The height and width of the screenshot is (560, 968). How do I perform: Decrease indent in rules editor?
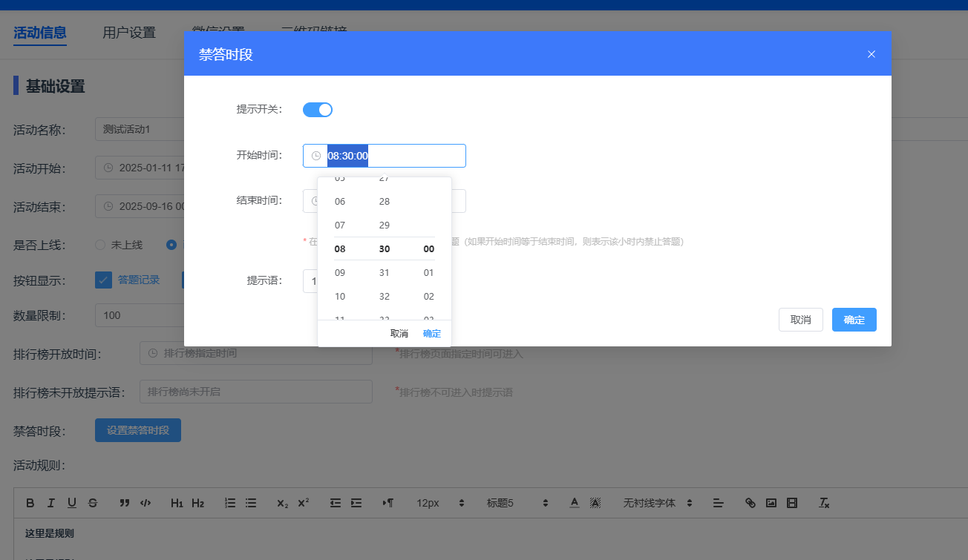tap(336, 503)
